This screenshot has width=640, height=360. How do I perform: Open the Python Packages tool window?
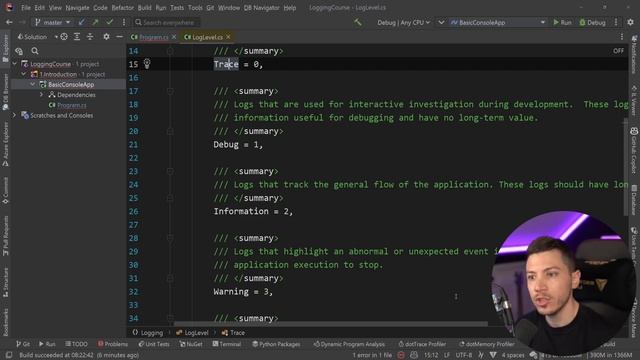276,344
